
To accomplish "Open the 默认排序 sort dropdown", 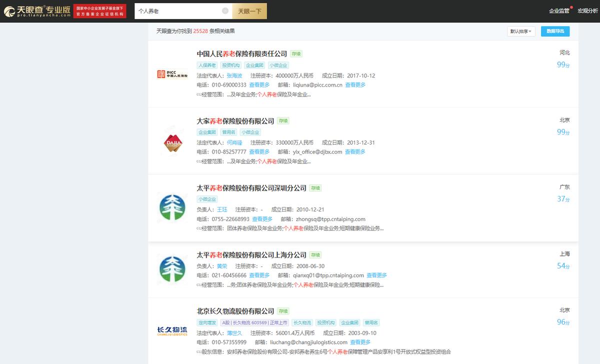I will pyautogui.click(x=521, y=31).
